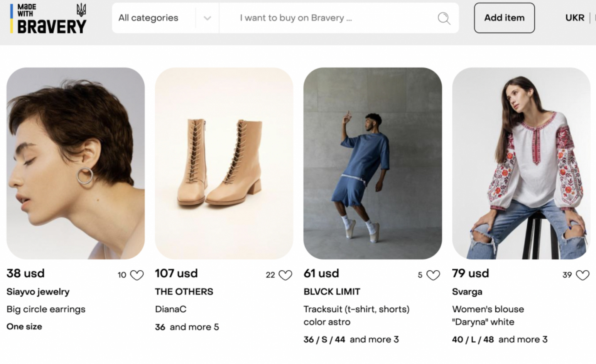Open the beige lace-up boots photo
Viewport: 596px width, 364px height.
point(224,163)
